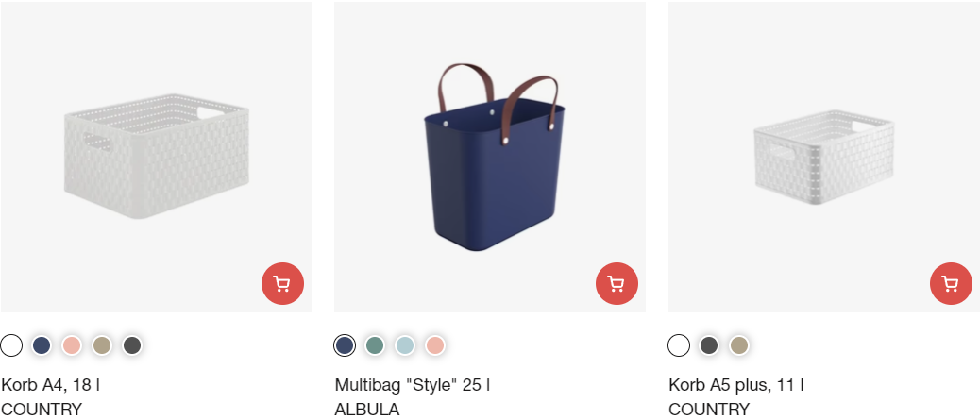
Task: Open Korb A4, 18 l product link
Action: 51,385
